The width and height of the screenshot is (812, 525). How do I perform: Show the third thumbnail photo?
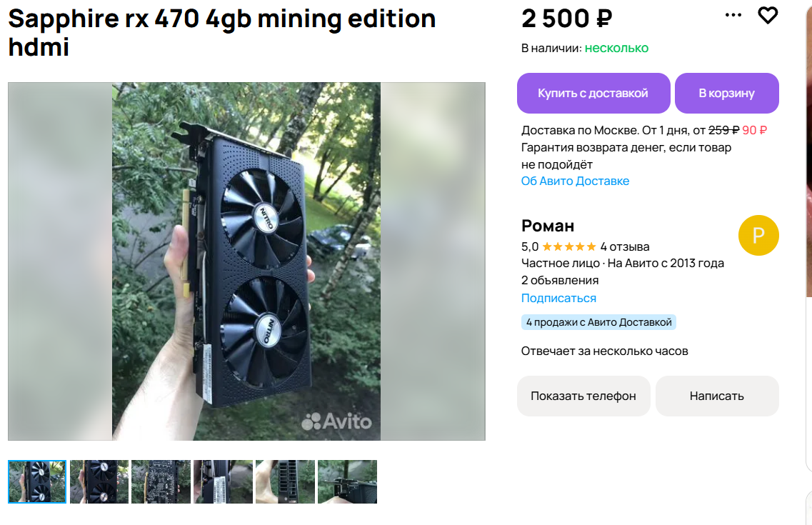[161, 481]
